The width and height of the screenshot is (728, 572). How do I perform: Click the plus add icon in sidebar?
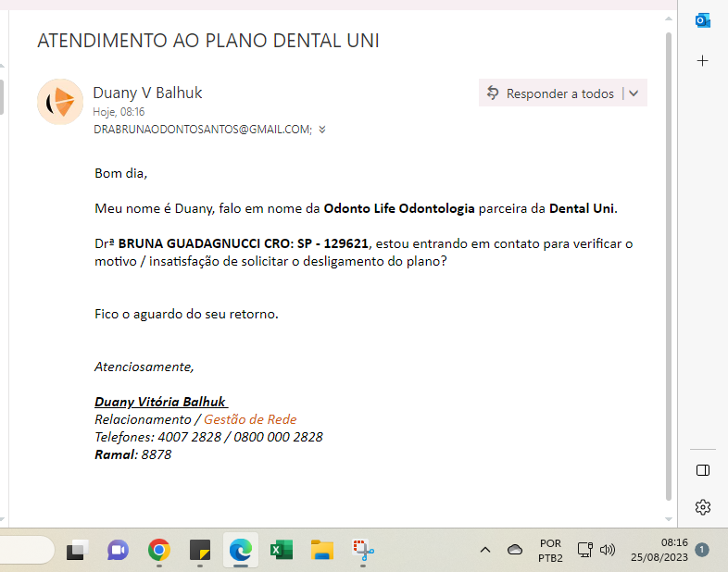click(x=702, y=61)
